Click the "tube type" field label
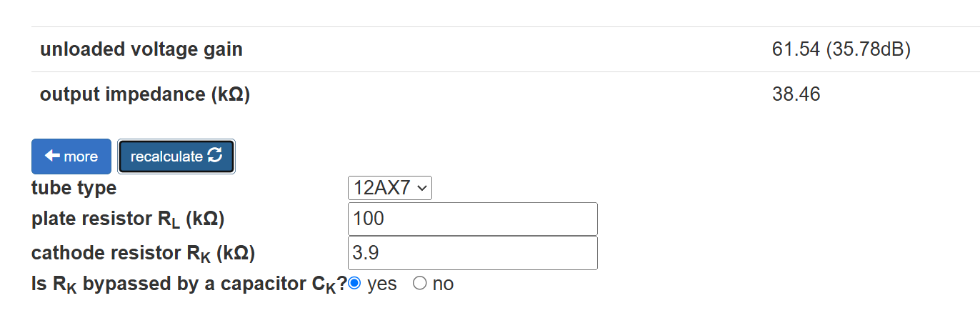980x318 pixels. 74,188
